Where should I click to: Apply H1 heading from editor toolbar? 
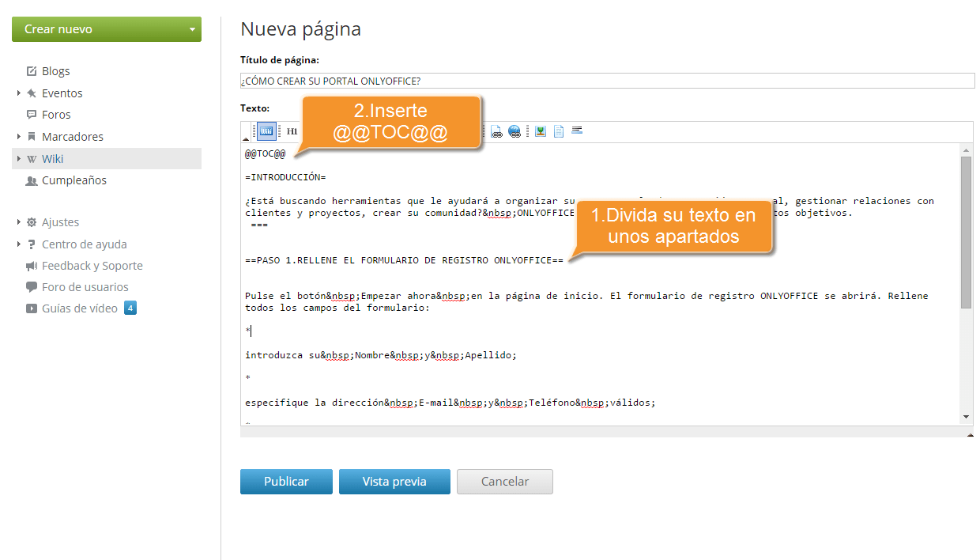[292, 131]
